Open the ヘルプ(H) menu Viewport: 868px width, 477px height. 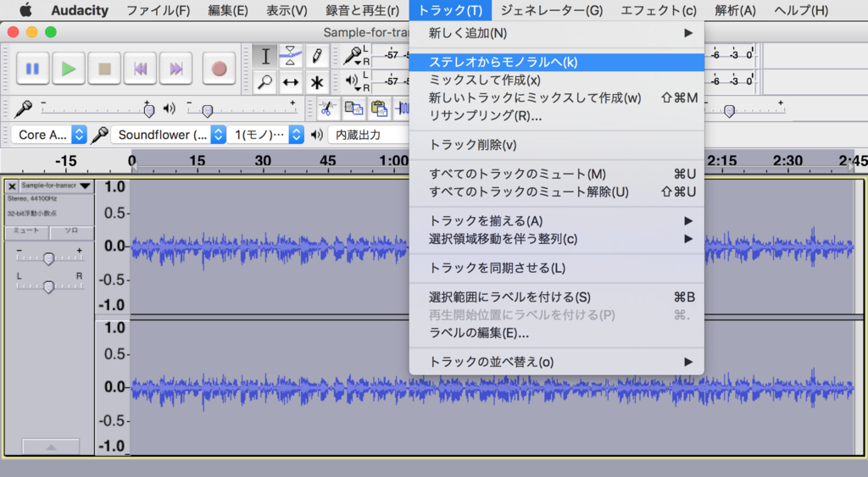(x=801, y=10)
